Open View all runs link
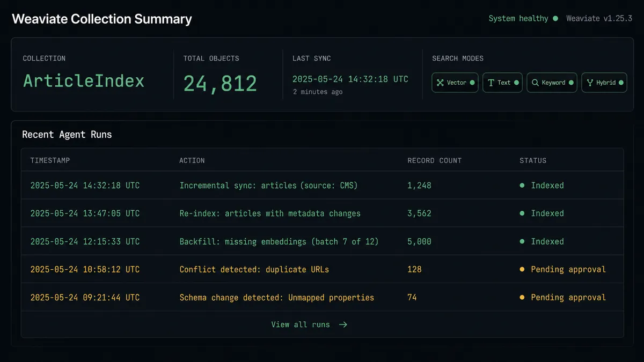Screen dimensions: 644x362 click(x=309, y=324)
